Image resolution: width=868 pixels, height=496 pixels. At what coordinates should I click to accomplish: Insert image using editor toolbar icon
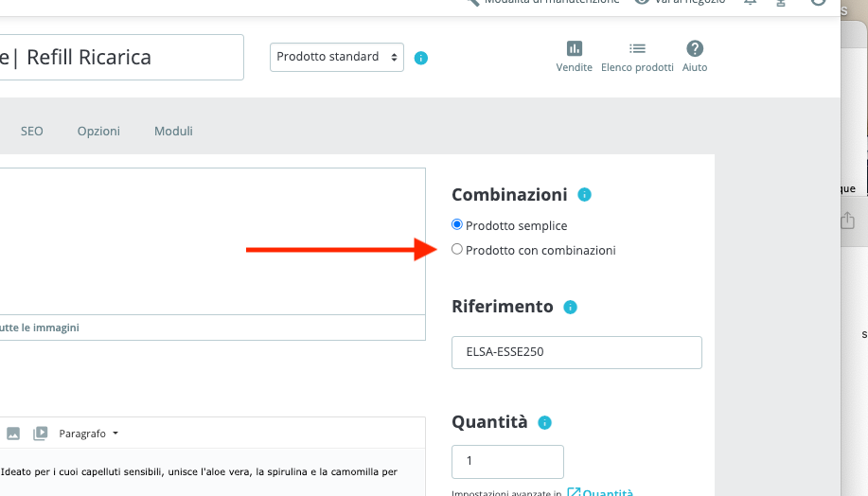[13, 434]
